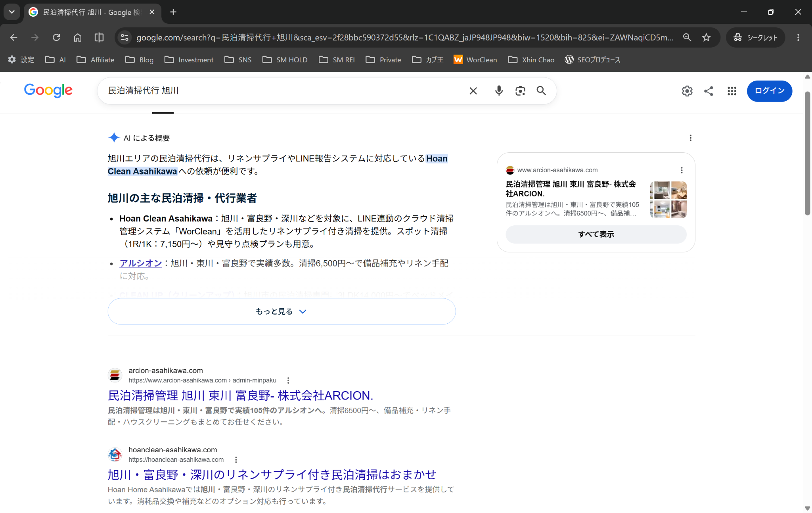Click the ARCION source card thumbnail images
The height and width of the screenshot is (513, 812).
pyautogui.click(x=668, y=200)
